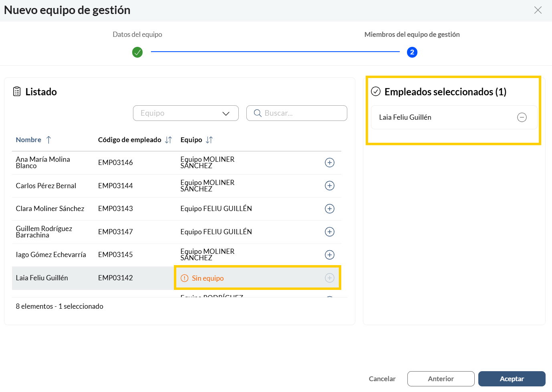The height and width of the screenshot is (392, 552).
Task: Click the search magnifier icon
Action: click(x=258, y=113)
